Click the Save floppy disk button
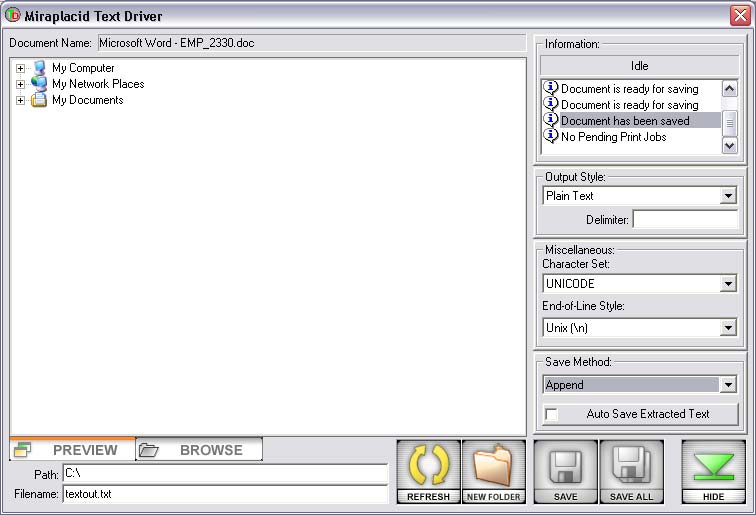Viewport: 756px width, 515px height. click(566, 471)
